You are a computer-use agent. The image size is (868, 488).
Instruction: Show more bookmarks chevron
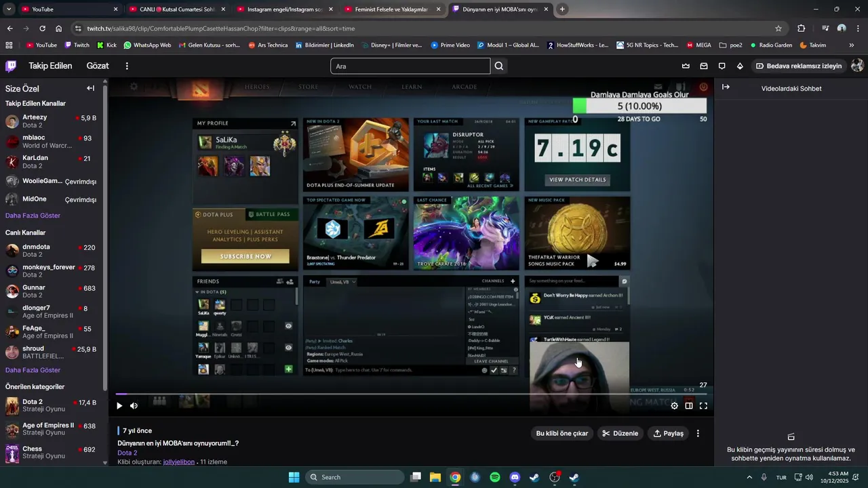point(852,45)
